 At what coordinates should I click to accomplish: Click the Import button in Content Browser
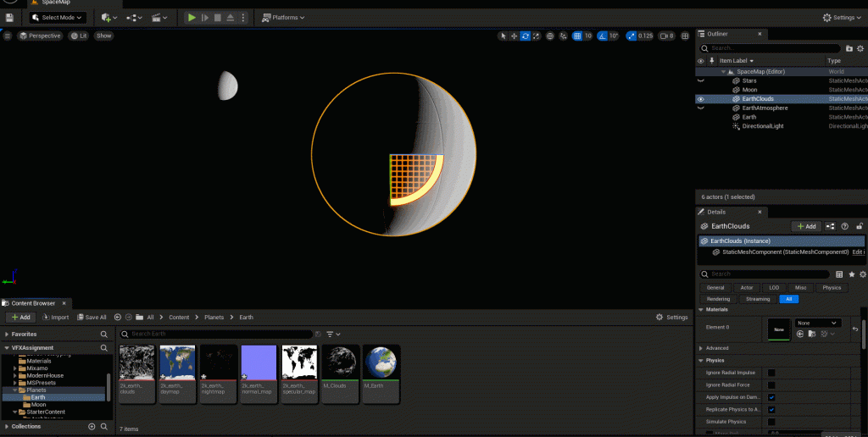click(x=55, y=318)
